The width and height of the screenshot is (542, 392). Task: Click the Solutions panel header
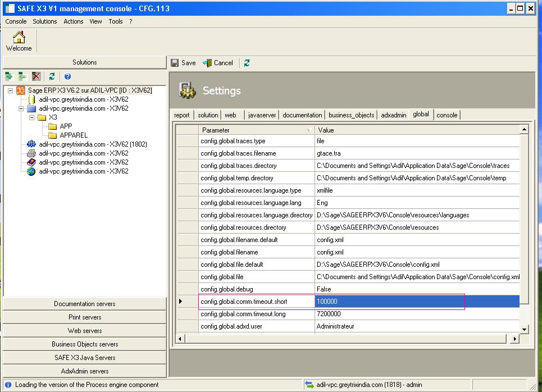[x=85, y=62]
